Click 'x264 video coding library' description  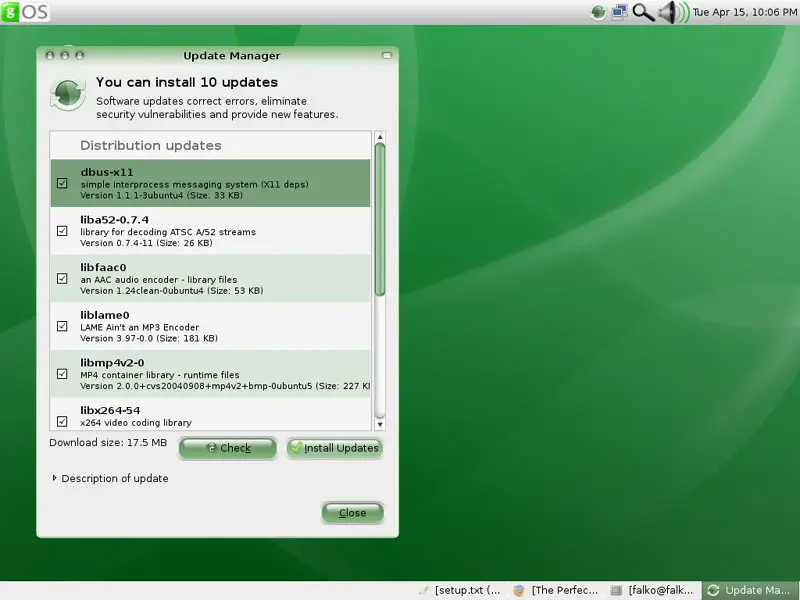click(x=136, y=422)
